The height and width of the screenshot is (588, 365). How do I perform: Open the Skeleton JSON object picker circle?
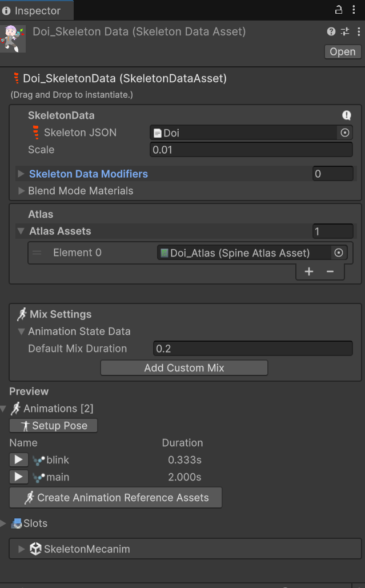pos(345,133)
